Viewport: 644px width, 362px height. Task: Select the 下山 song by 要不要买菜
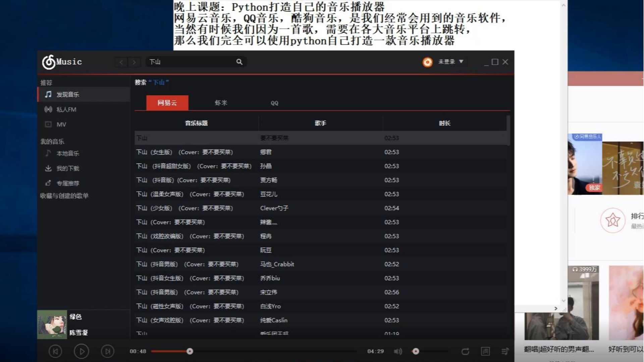pos(321,138)
